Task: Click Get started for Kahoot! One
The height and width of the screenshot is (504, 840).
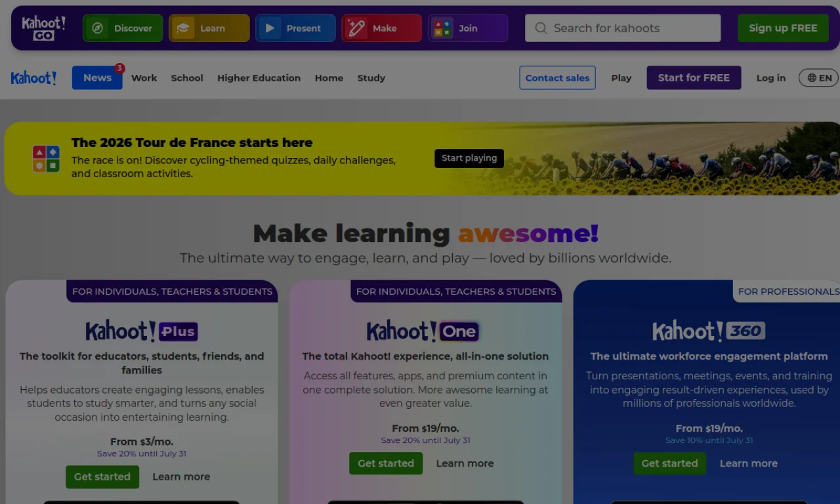Action: (386, 463)
